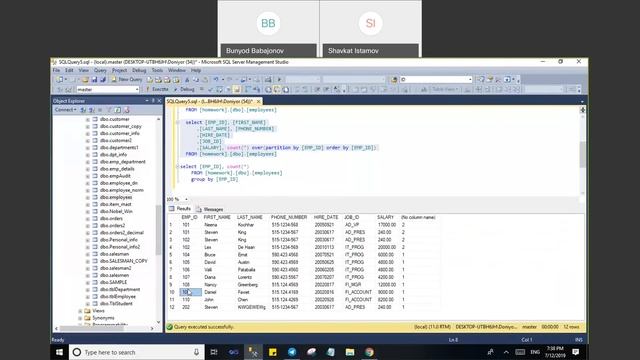This screenshot has width=640, height=360.
Task: Click the Find in Files icon beside search box
Action: (394, 80)
